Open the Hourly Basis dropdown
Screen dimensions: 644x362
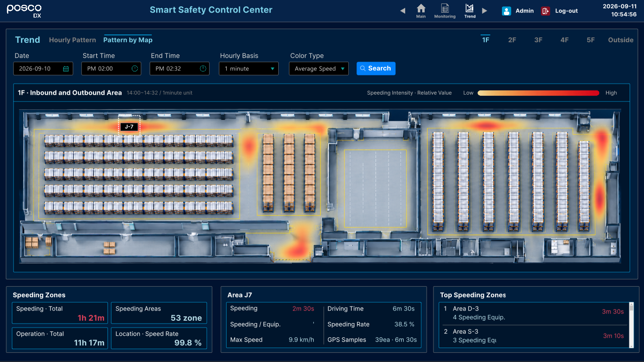pyautogui.click(x=249, y=69)
